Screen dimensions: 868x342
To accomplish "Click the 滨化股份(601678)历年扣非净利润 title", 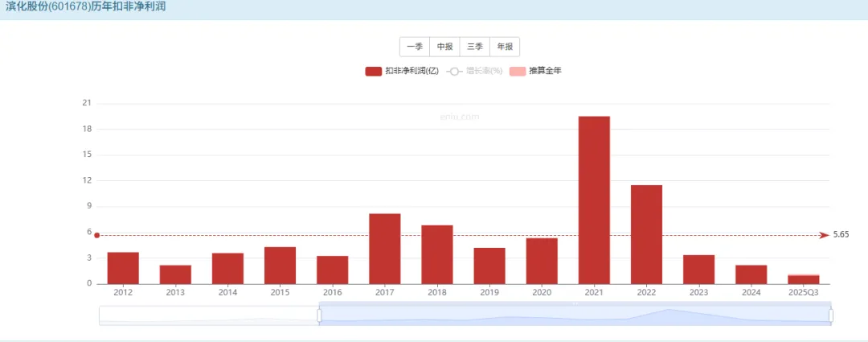I will pyautogui.click(x=85, y=8).
